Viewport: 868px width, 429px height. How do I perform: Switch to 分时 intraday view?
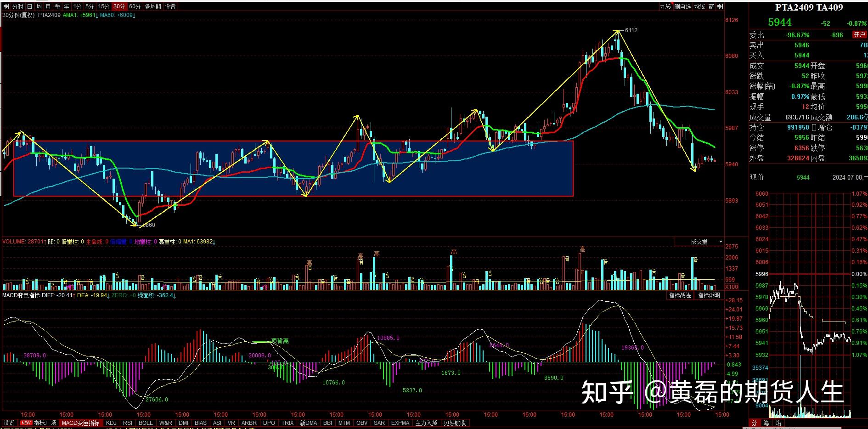pyautogui.click(x=17, y=6)
